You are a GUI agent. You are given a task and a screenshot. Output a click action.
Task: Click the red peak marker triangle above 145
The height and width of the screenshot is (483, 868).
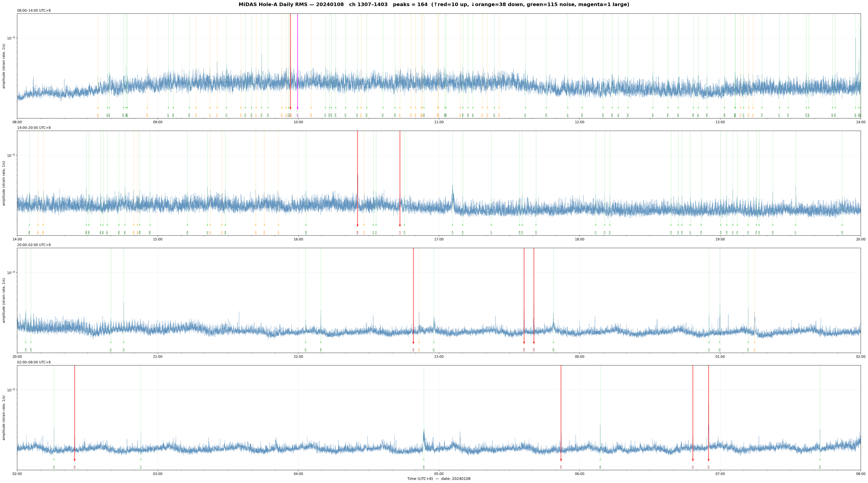coord(413,342)
